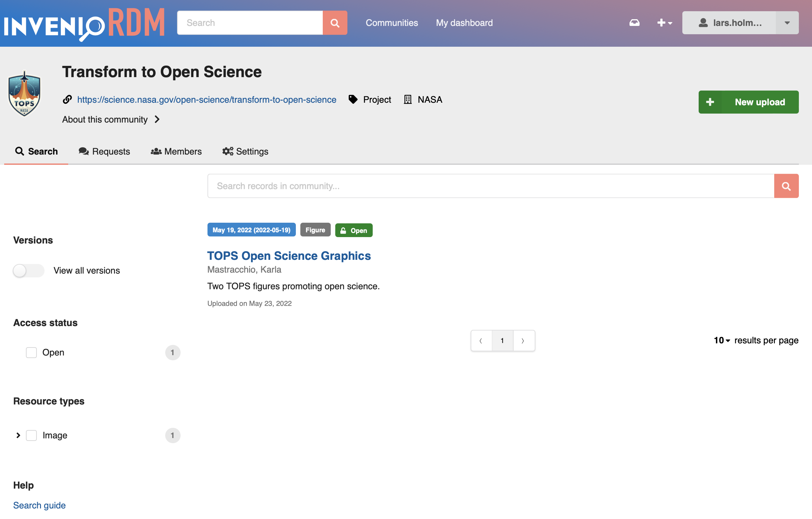Viewport: 812px width, 519px height.
Task: Toggle View all versions switch
Action: (x=29, y=271)
